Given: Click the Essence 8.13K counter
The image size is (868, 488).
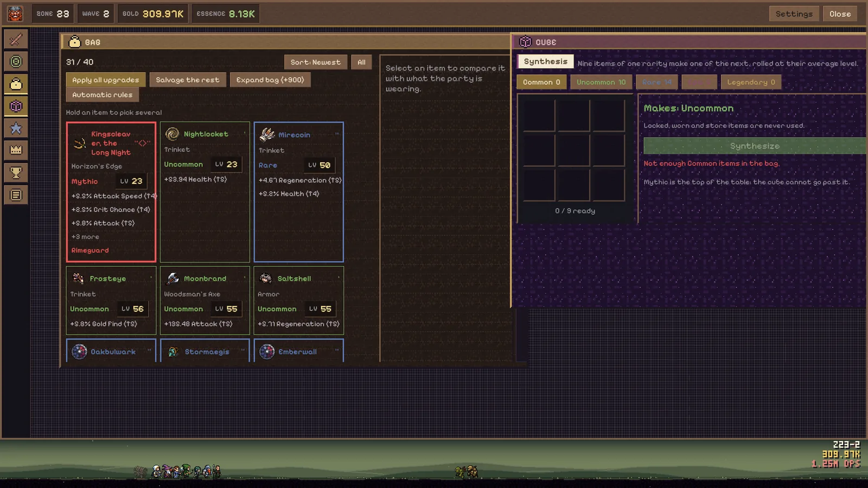Looking at the screenshot, I should 226,14.
